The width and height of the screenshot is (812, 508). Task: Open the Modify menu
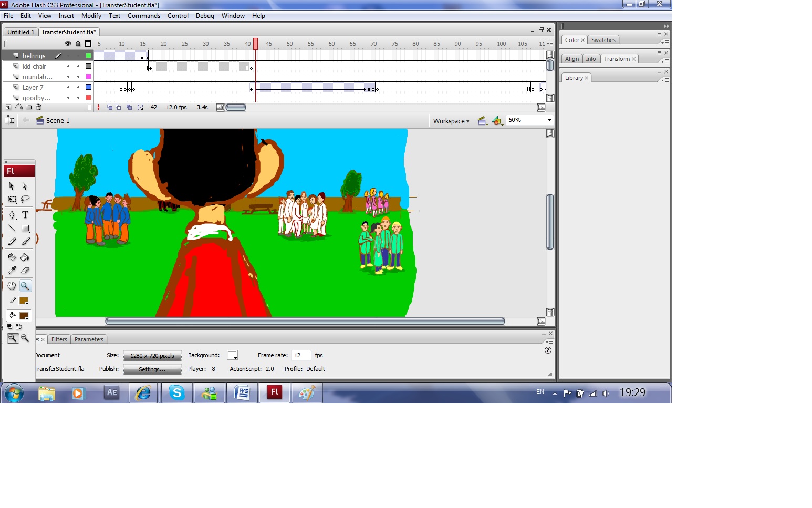[91, 16]
